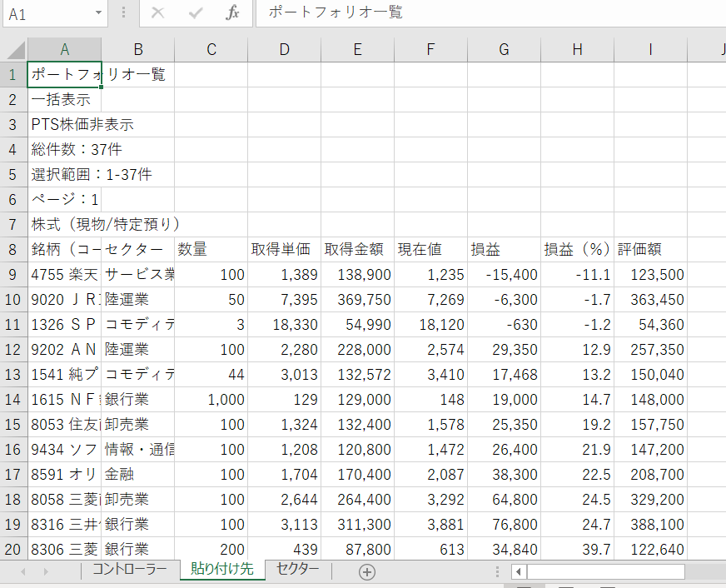This screenshot has height=588, width=726.
Task: Click the 4755 楽天 stock cell
Action: point(64,275)
